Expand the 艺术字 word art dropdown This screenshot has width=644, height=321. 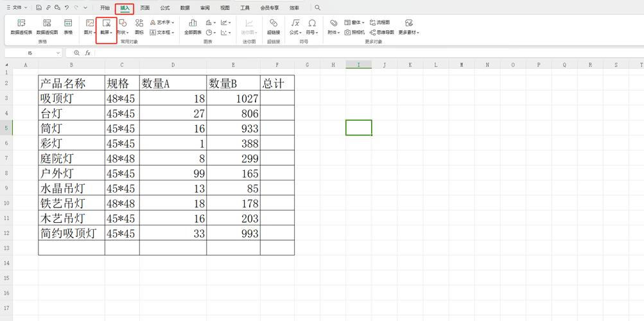163,22
